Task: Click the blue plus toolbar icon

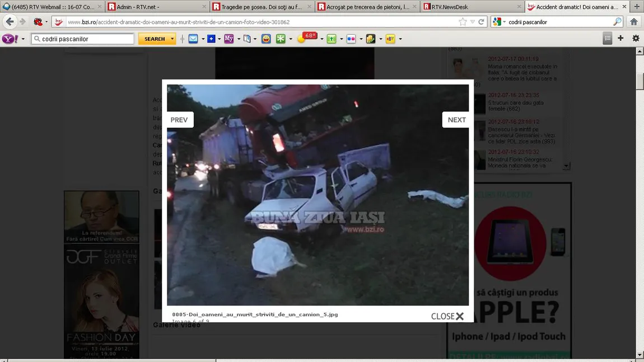Action: coord(211,39)
